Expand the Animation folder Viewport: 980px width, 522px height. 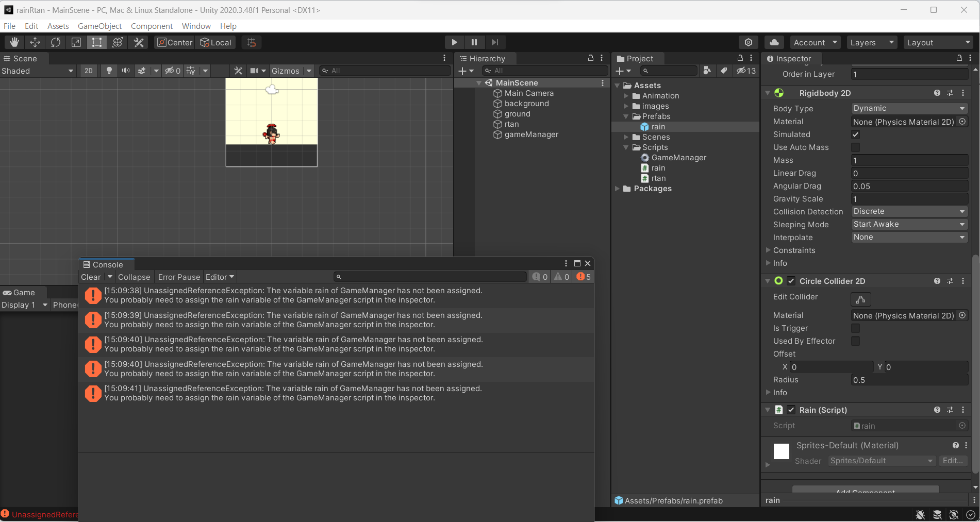pos(626,96)
